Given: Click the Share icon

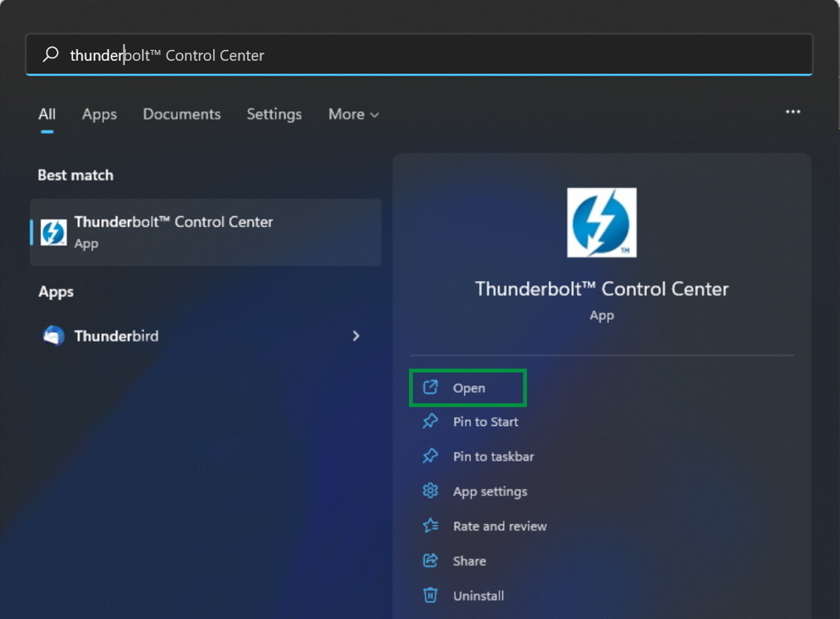Looking at the screenshot, I should tap(430, 561).
